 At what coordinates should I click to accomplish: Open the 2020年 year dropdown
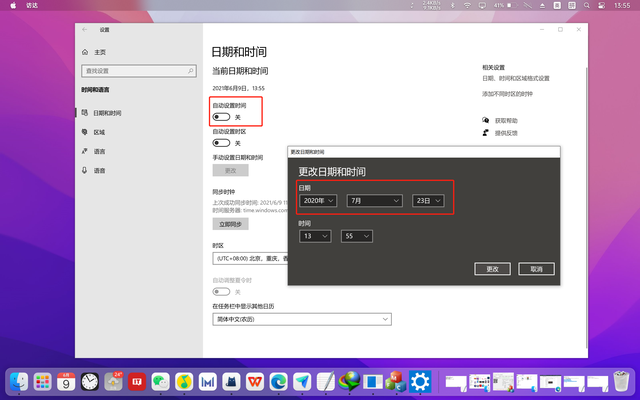pos(318,201)
